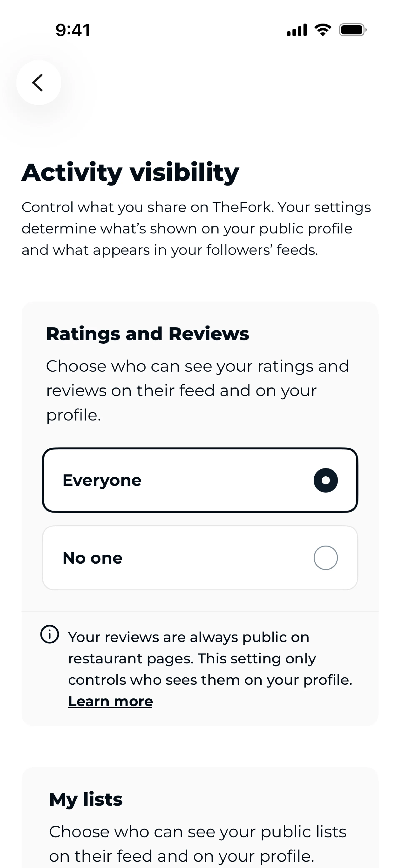Click "Choose who can see your public lists" text
This screenshot has width=400, height=868.
click(198, 832)
